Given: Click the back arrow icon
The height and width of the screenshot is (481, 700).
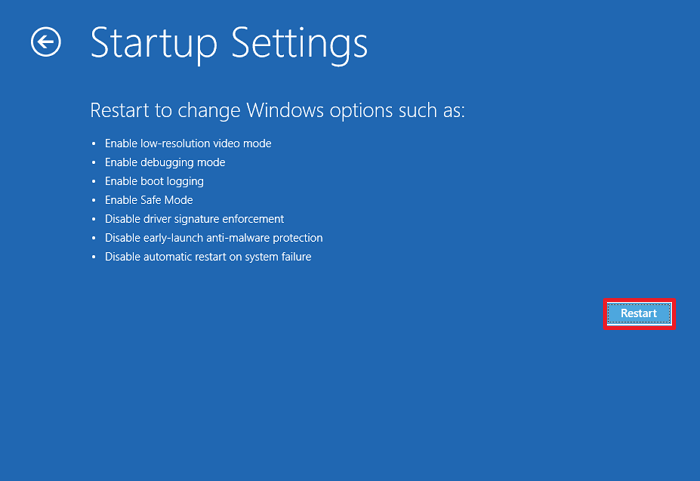Looking at the screenshot, I should (46, 42).
